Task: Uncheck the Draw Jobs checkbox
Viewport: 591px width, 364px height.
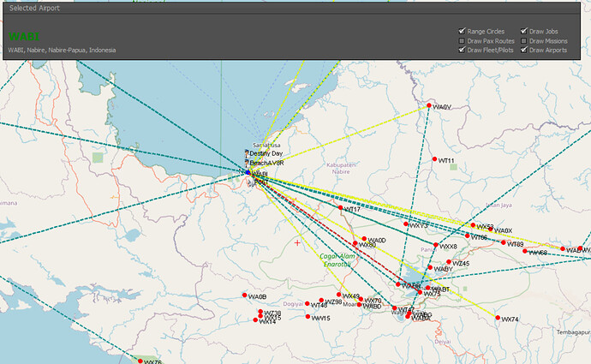Action: (x=524, y=32)
